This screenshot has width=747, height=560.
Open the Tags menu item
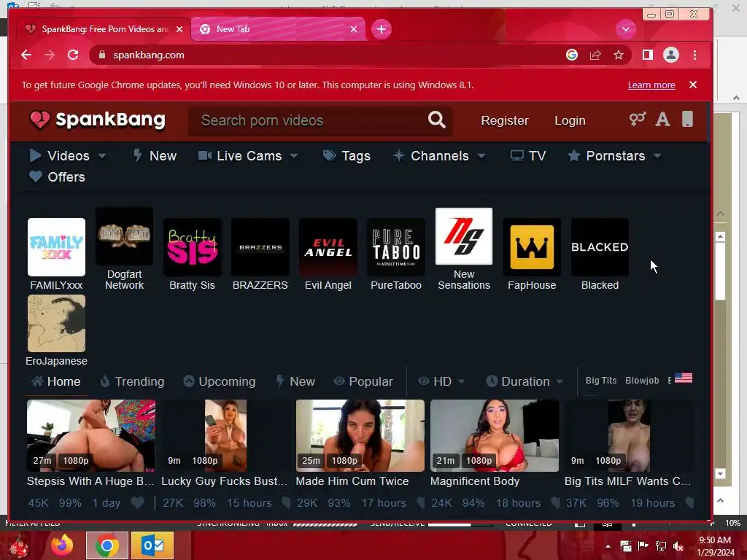click(347, 156)
